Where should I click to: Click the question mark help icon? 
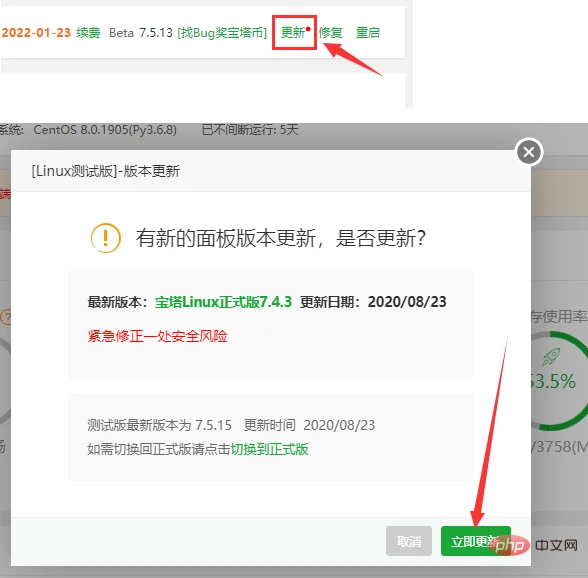(6, 317)
